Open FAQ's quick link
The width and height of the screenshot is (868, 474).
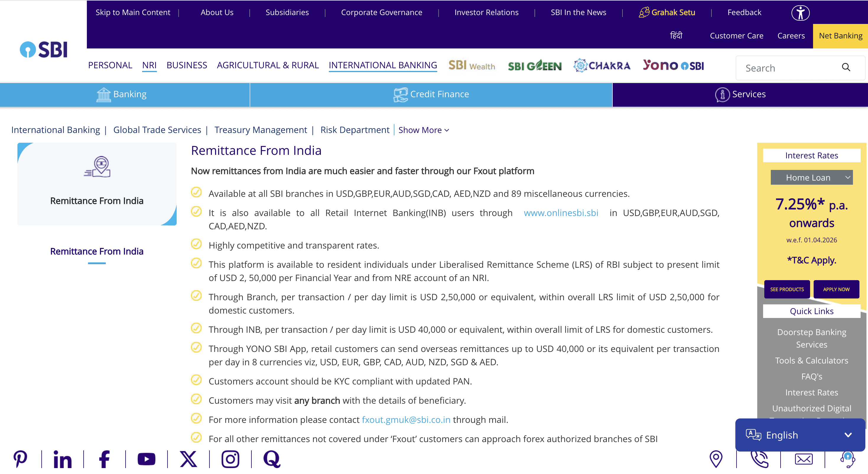811,376
